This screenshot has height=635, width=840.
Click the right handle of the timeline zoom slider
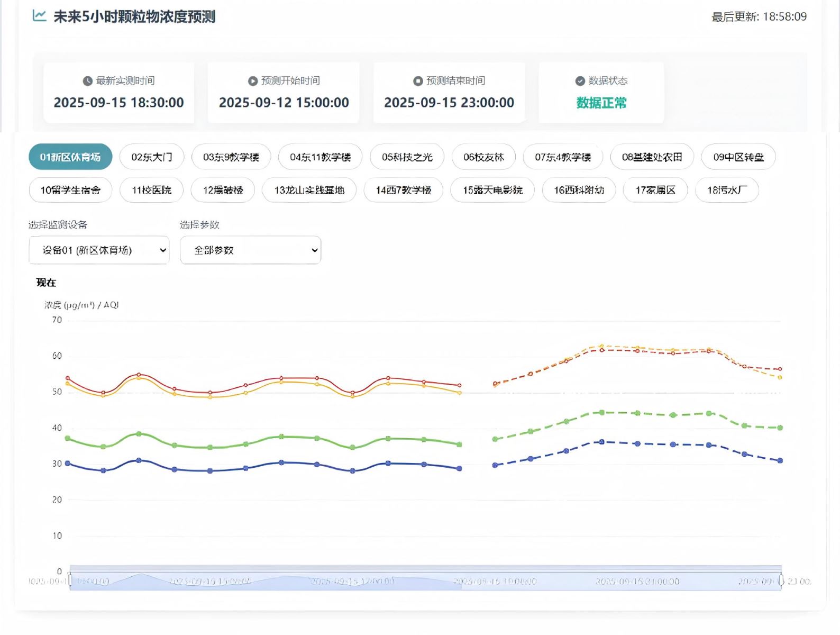point(781,580)
